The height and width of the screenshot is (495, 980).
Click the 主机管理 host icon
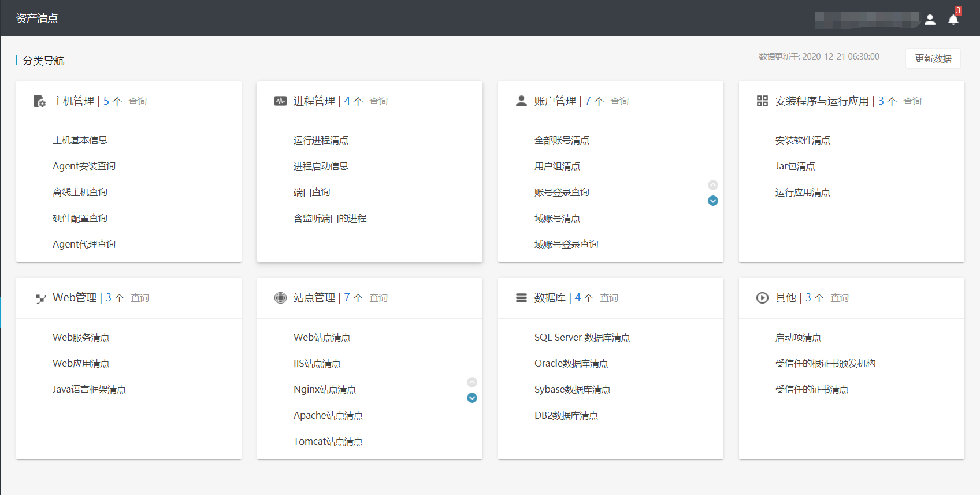(39, 101)
